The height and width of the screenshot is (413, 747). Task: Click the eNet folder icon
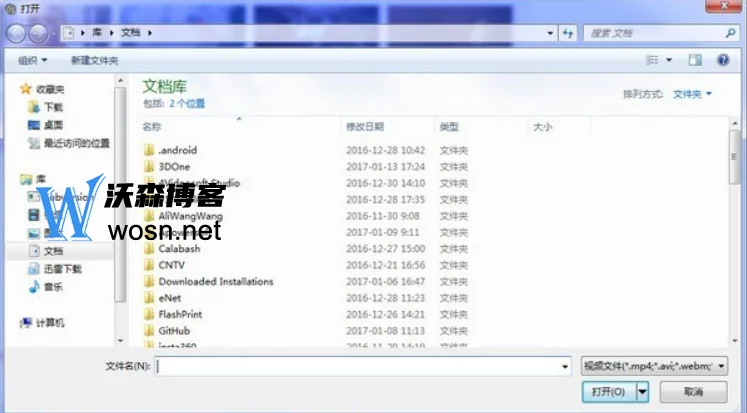[x=149, y=298]
